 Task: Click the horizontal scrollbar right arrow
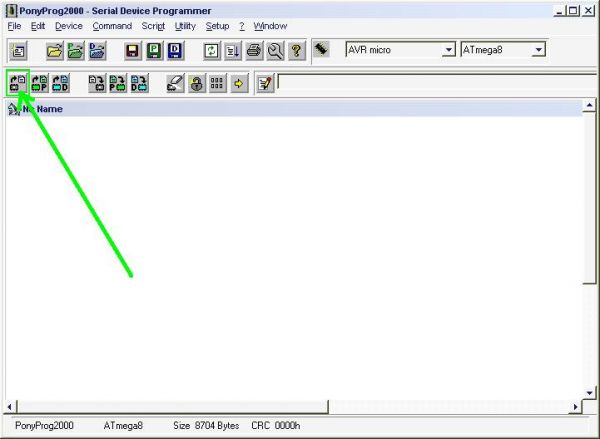pos(575,407)
